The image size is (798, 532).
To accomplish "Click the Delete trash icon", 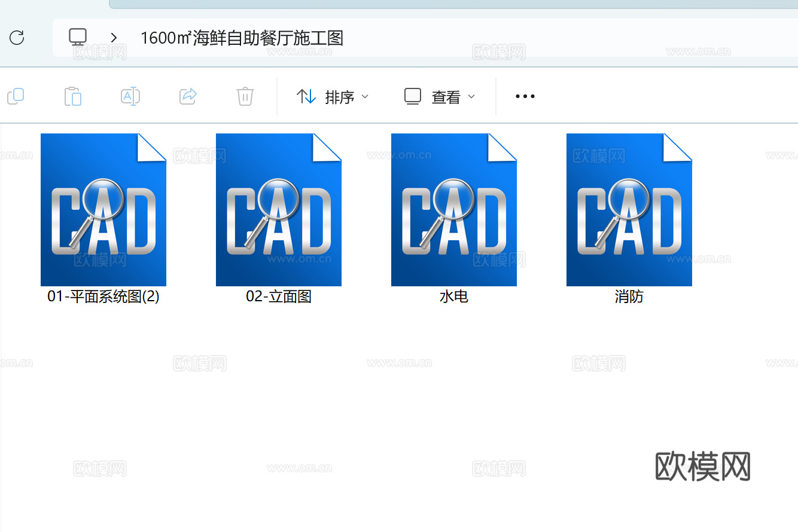I will pos(245,96).
